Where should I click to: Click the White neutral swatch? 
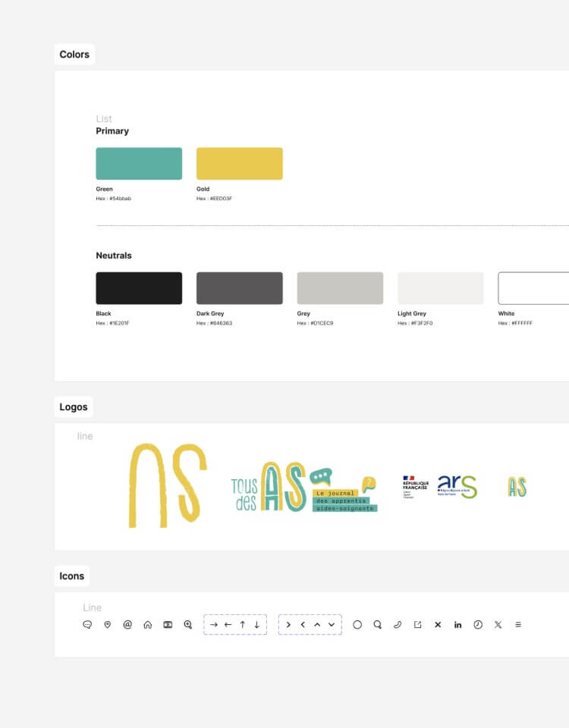[533, 288]
